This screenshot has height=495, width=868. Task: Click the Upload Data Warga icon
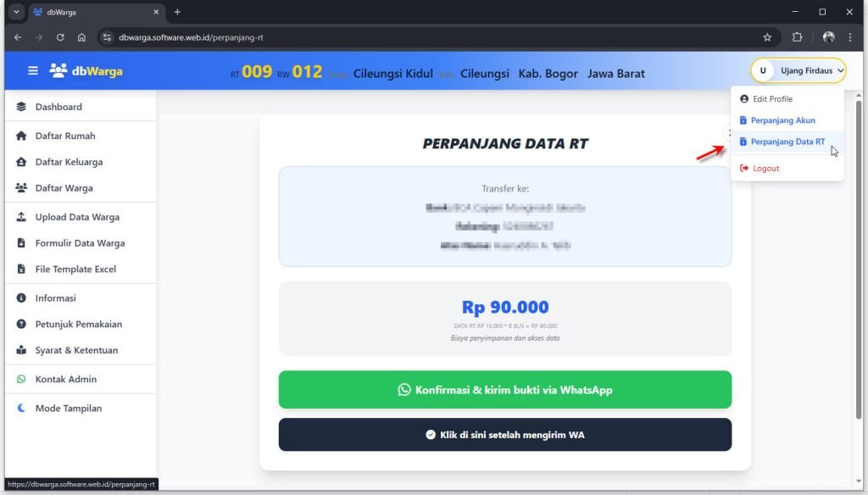pos(22,217)
